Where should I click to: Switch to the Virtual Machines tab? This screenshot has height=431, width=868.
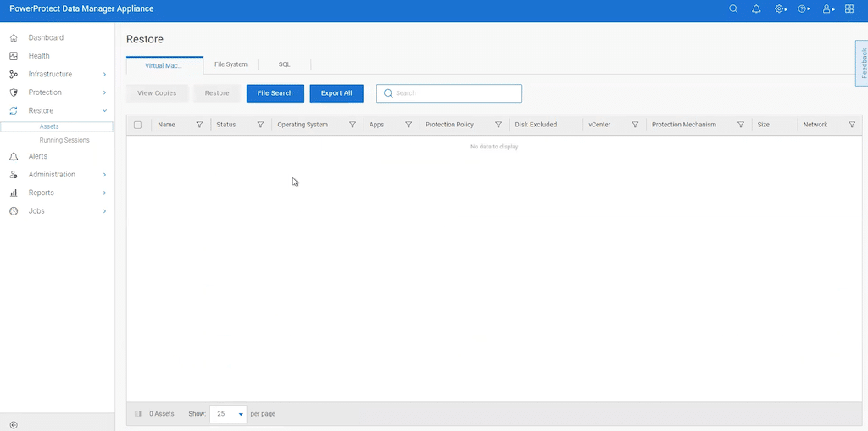[x=164, y=65]
